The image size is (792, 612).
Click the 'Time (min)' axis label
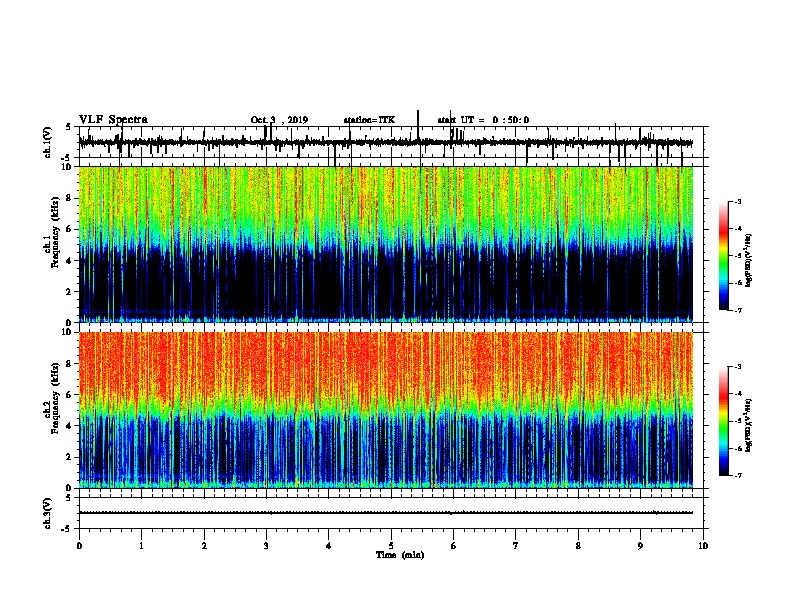point(400,555)
